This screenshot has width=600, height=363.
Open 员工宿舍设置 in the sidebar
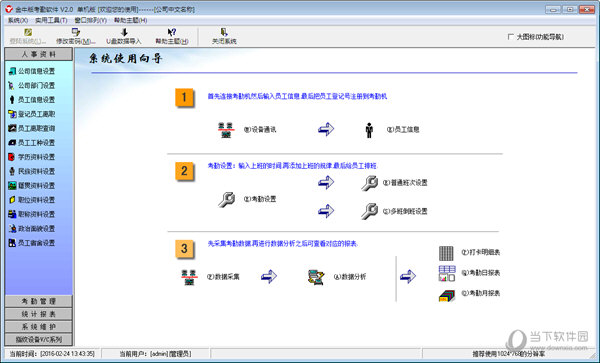coord(32,243)
